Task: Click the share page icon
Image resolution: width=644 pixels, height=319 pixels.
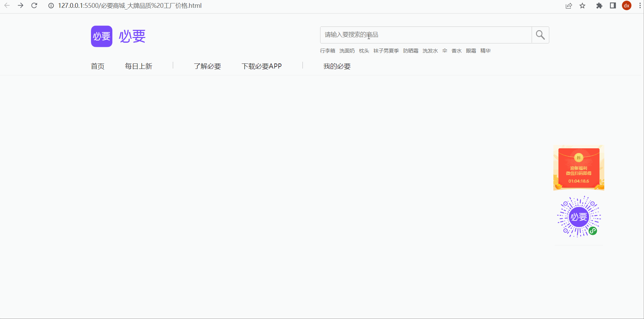Action: tap(569, 6)
